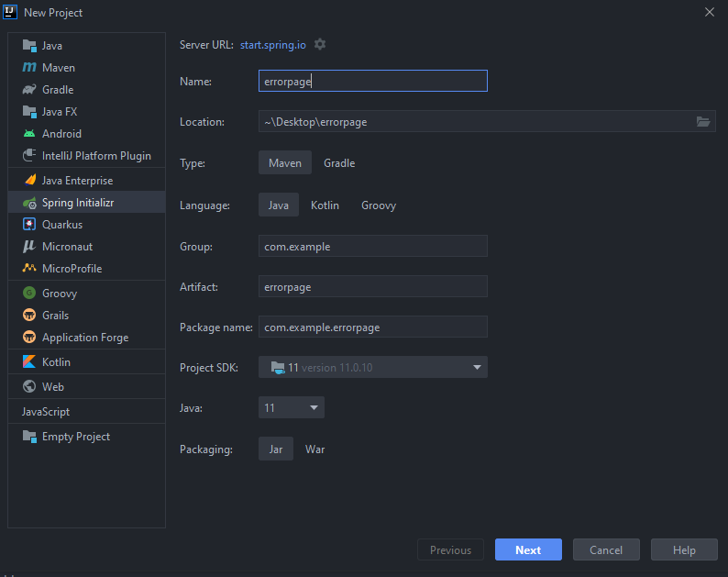Click the Micronaut mu icon
This screenshot has height=577, width=728.
pyautogui.click(x=29, y=246)
